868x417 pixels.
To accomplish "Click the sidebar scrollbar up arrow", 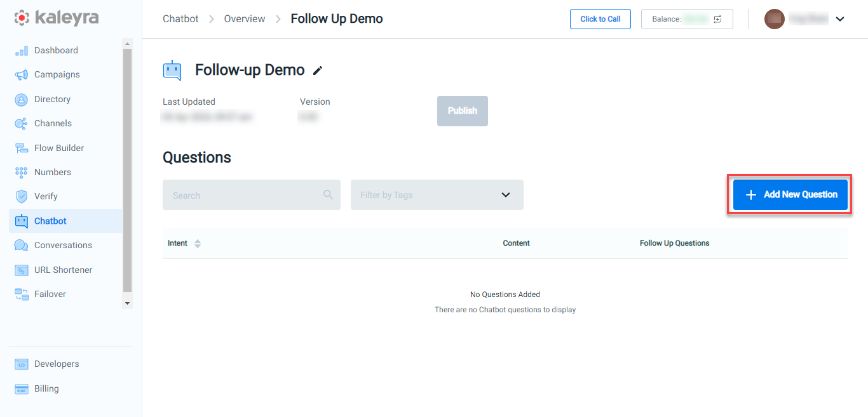I will point(127,44).
